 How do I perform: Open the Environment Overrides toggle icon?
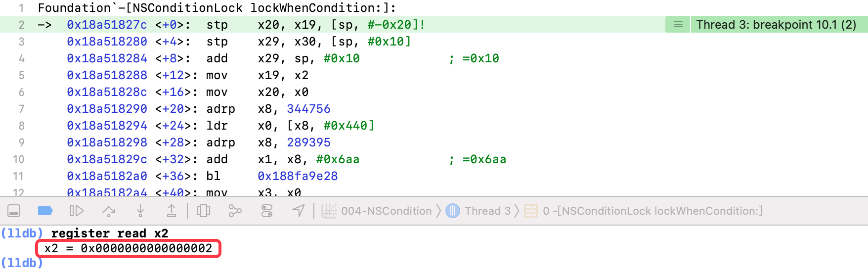(x=267, y=211)
